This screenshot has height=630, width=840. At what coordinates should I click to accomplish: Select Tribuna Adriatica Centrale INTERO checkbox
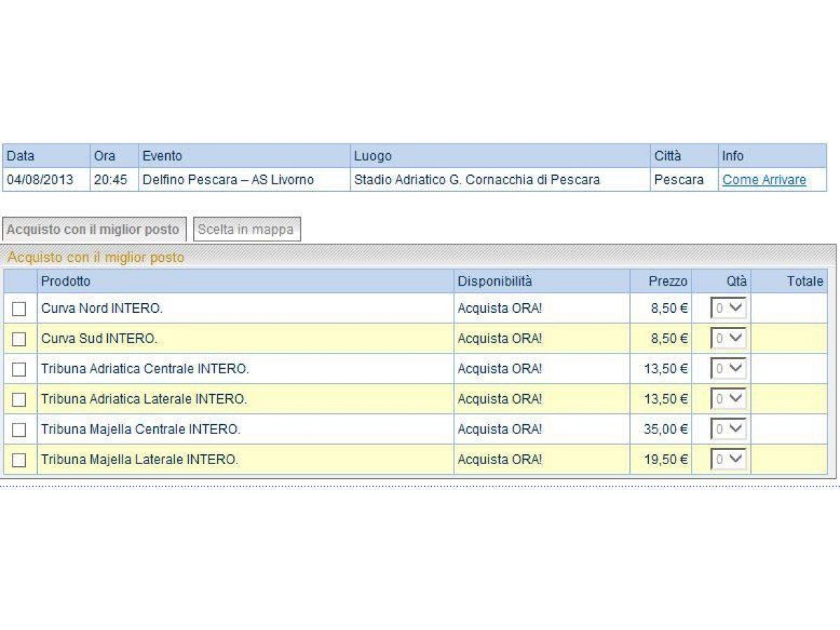point(19,369)
